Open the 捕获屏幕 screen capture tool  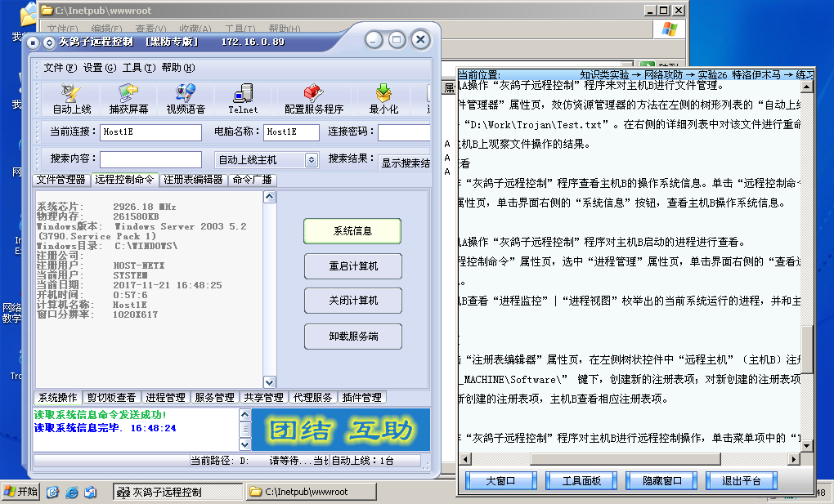tap(128, 100)
